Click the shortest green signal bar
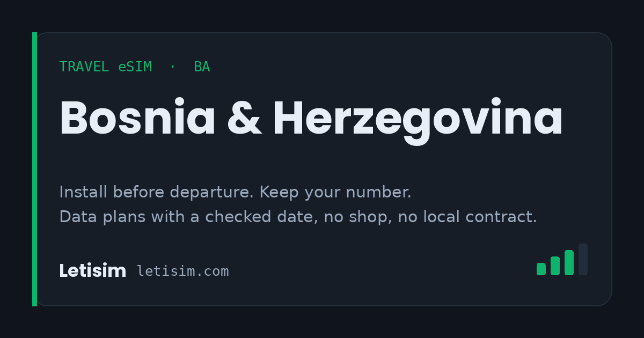The height and width of the screenshot is (338, 644). (x=541, y=269)
